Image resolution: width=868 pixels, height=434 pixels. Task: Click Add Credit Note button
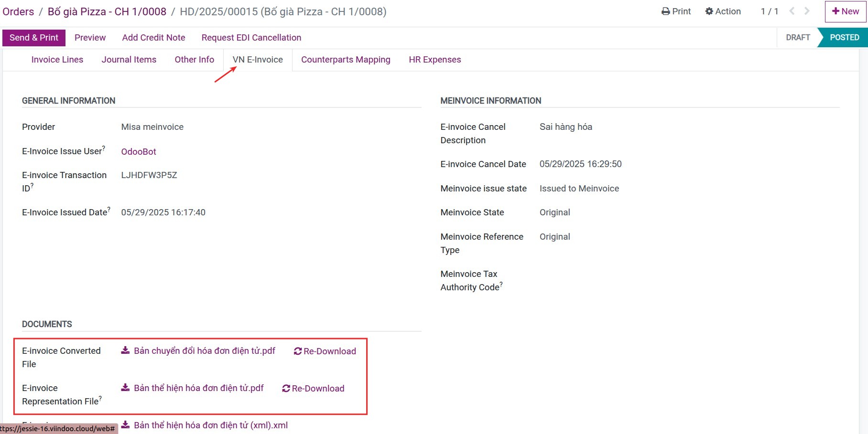click(x=153, y=38)
